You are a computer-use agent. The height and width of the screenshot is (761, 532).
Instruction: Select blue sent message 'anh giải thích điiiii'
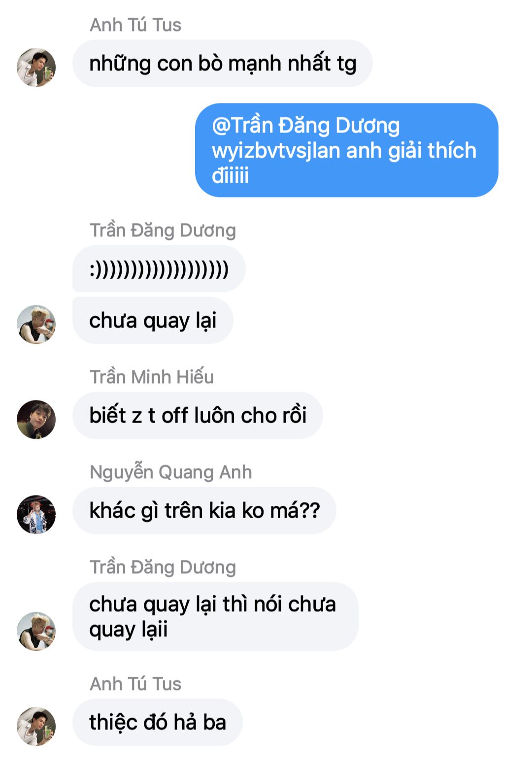tap(346, 150)
